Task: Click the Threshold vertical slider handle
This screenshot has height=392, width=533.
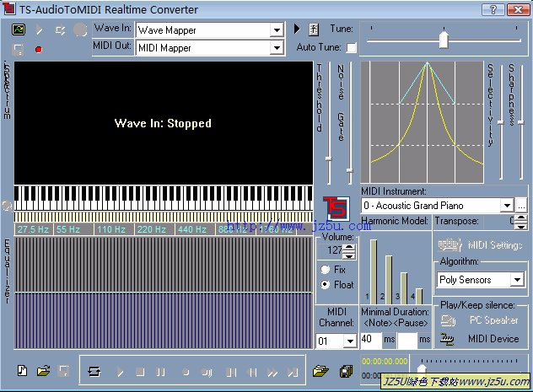Action: (x=328, y=158)
